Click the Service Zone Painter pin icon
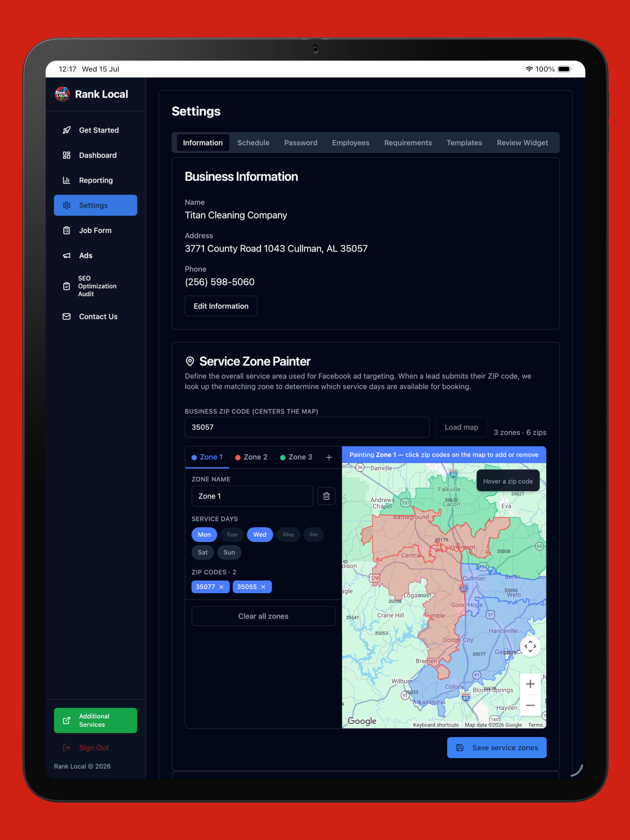The width and height of the screenshot is (630, 840). [190, 362]
